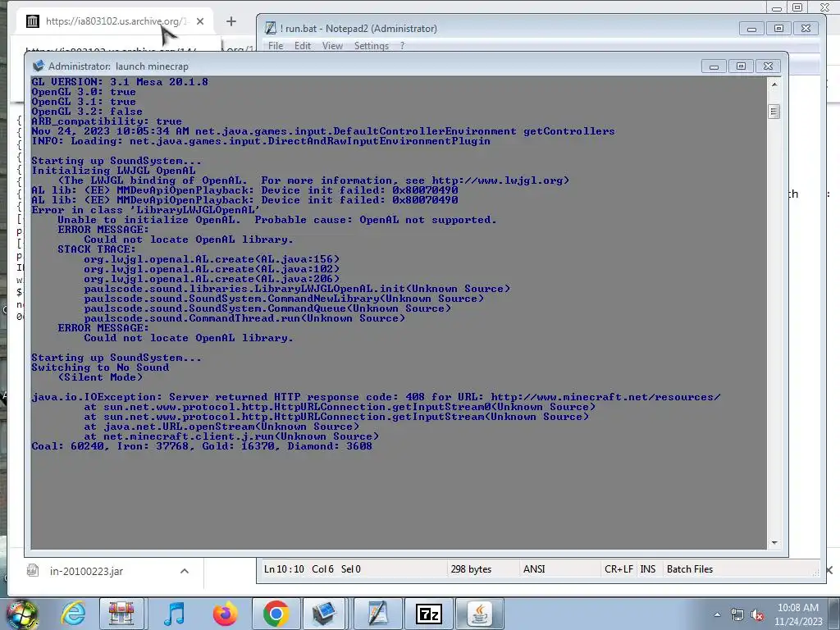Maximize the Notepad2 window
Image resolution: width=840 pixels, height=630 pixels.
[779, 29]
